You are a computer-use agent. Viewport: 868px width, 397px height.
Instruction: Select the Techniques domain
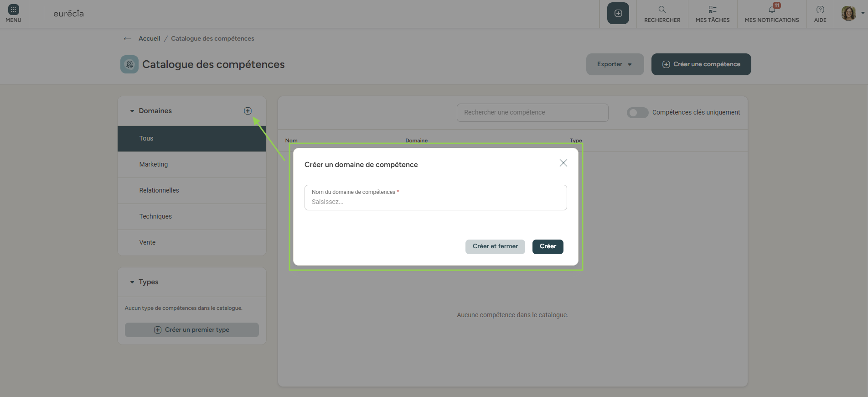[x=155, y=216]
